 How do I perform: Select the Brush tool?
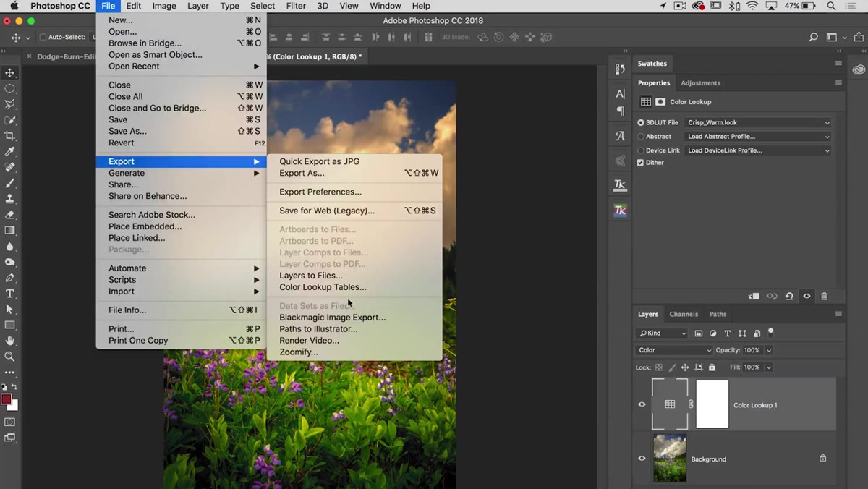(10, 183)
